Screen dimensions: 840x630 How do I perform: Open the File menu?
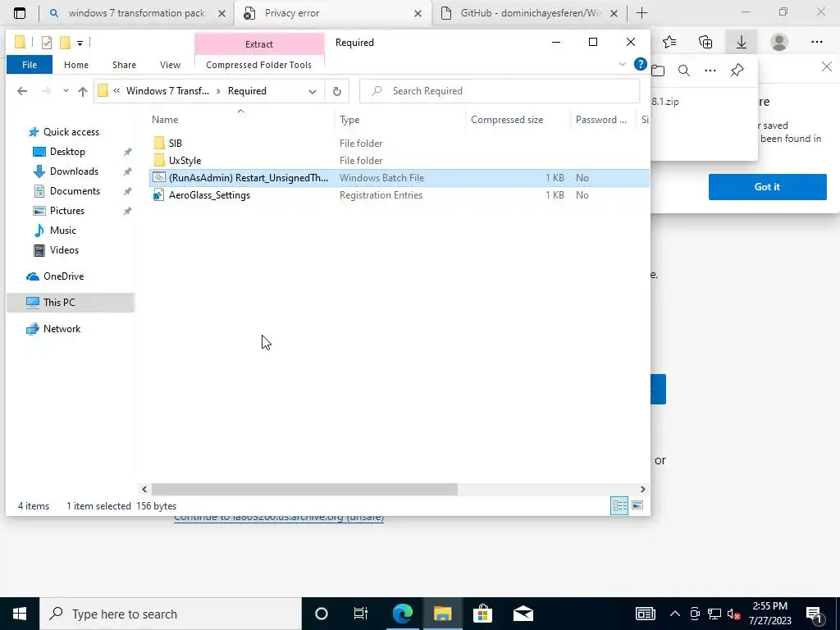30,65
